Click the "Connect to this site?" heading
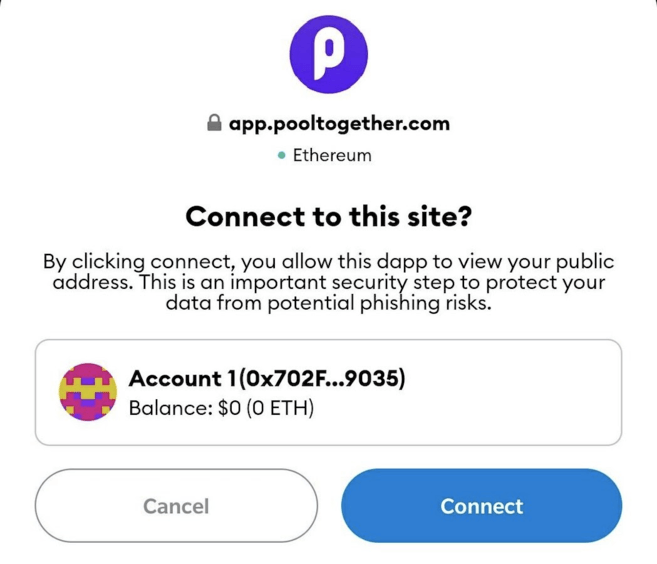The width and height of the screenshot is (657, 564). 328,216
